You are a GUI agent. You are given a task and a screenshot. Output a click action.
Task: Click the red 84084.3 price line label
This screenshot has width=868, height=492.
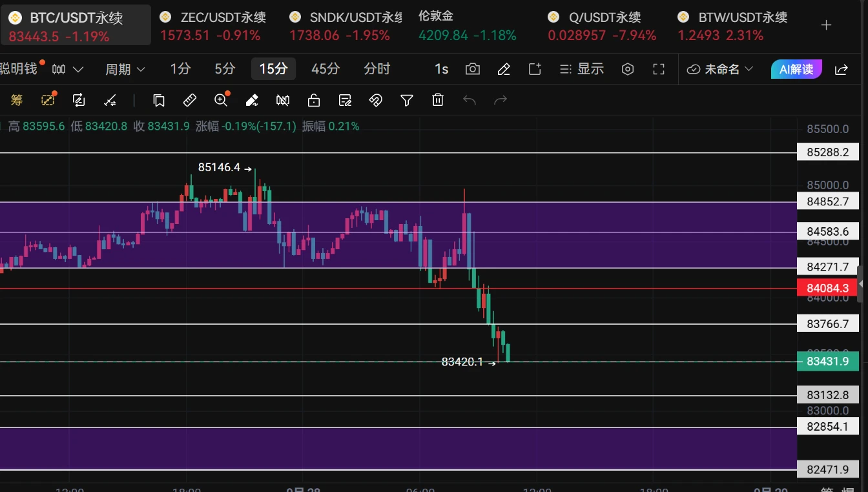(x=828, y=288)
